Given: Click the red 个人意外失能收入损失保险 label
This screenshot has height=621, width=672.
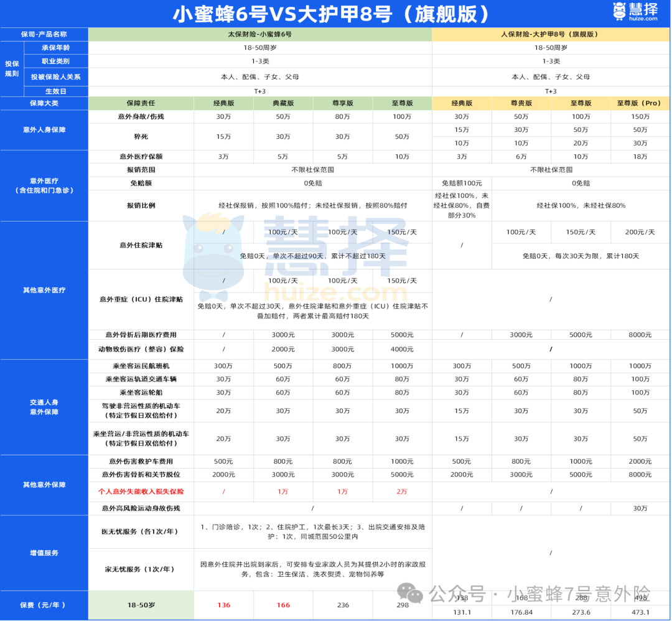Looking at the screenshot, I should click(141, 492).
